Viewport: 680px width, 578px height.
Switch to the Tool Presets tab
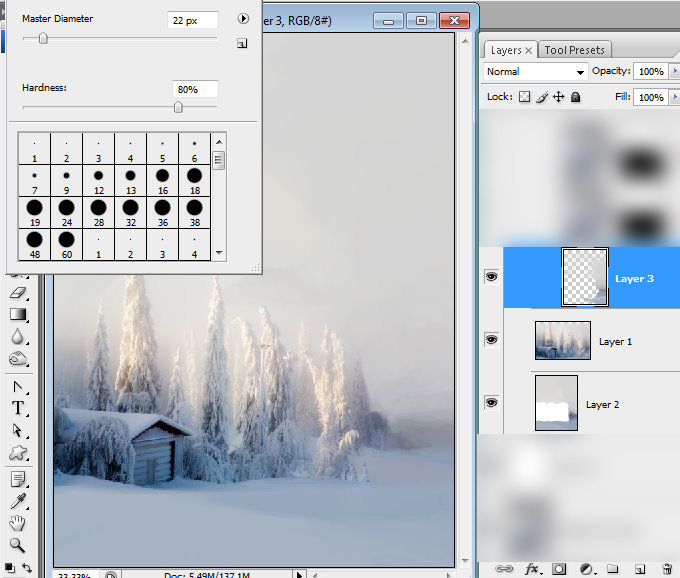tap(575, 50)
